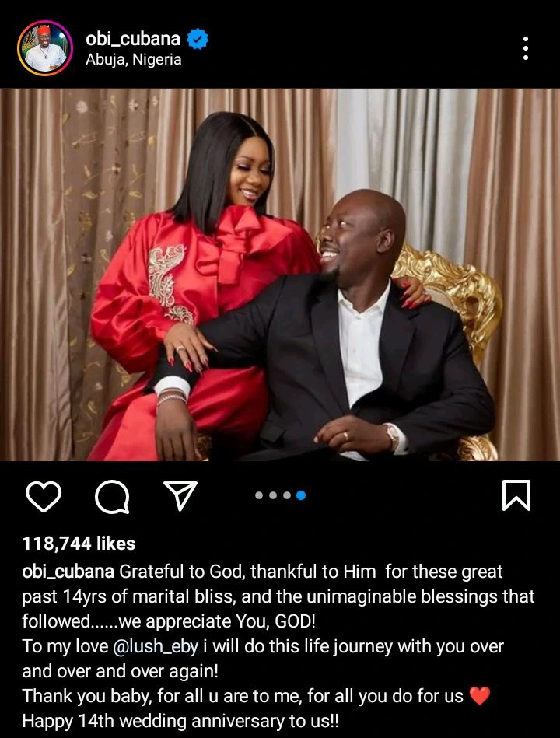Image resolution: width=560 pixels, height=738 pixels.
Task: View the 118,744 likes list
Action: 79,544
